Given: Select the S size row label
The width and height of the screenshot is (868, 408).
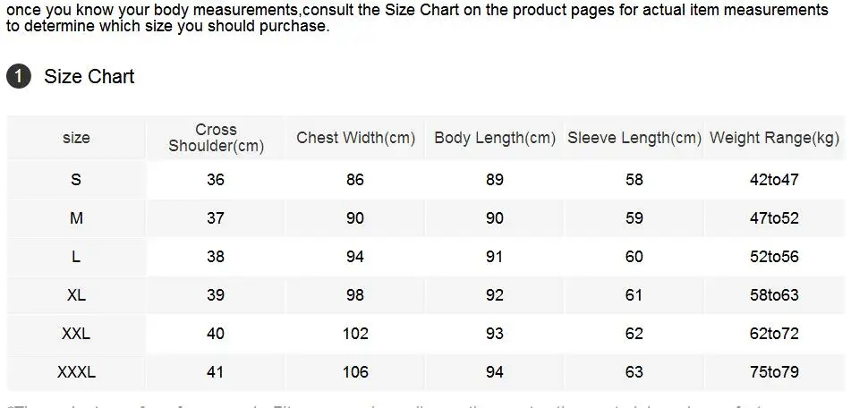Looking at the screenshot, I should click(x=76, y=179).
